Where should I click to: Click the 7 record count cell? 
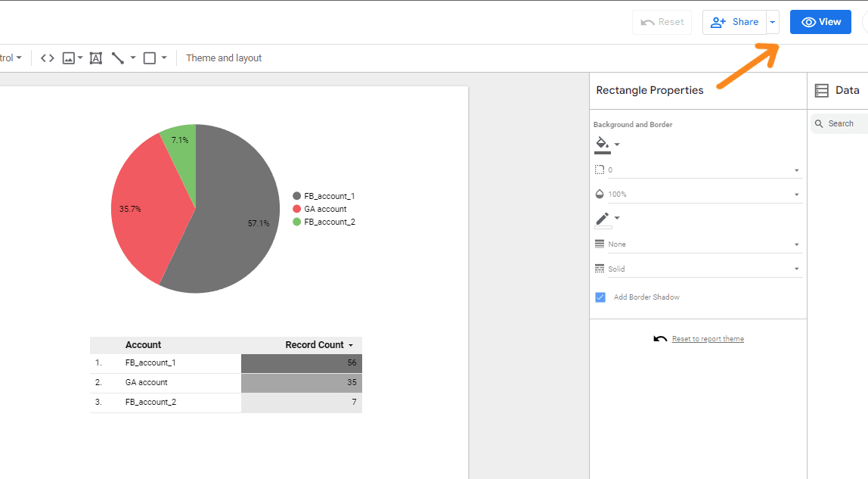302,403
